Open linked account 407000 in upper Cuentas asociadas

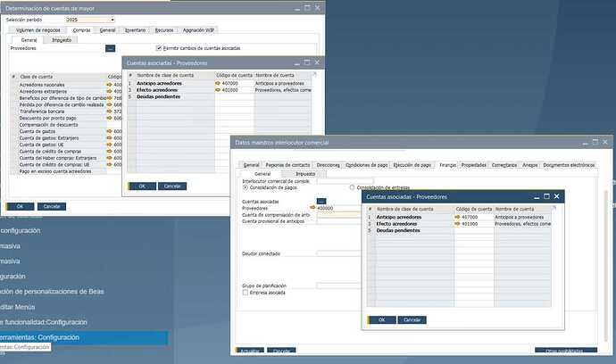219,83
